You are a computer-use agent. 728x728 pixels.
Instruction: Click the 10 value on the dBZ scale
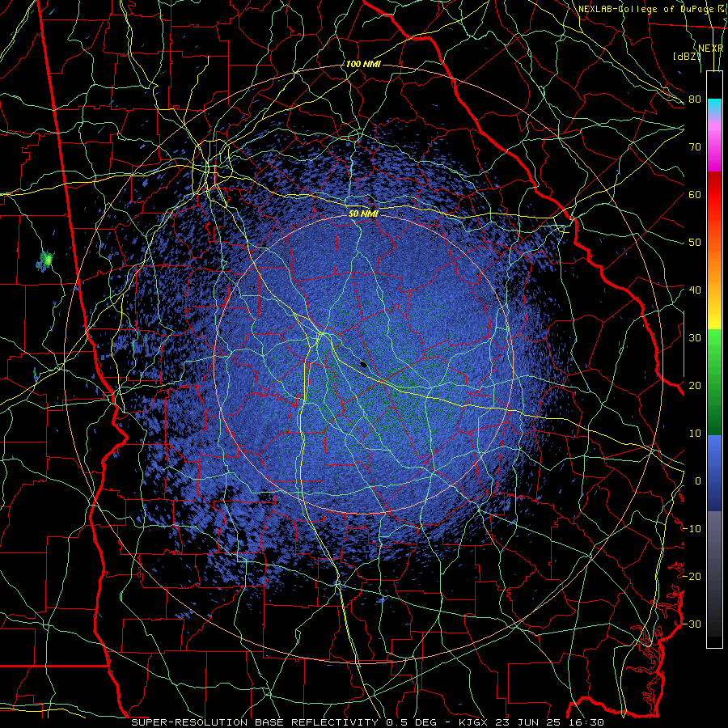point(695,434)
